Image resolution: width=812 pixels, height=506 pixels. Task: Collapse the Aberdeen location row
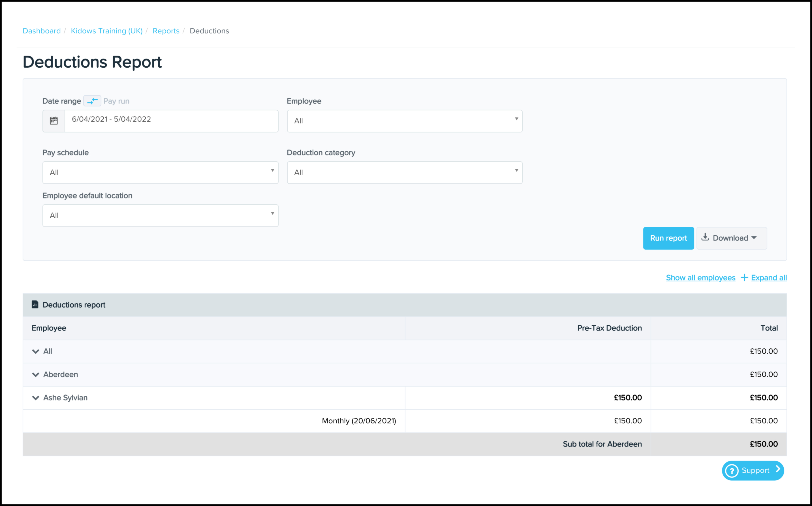(x=35, y=374)
